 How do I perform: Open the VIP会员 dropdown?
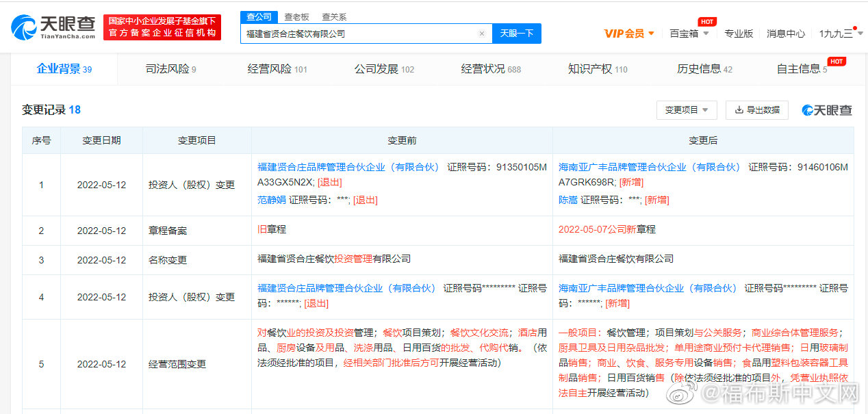[629, 34]
